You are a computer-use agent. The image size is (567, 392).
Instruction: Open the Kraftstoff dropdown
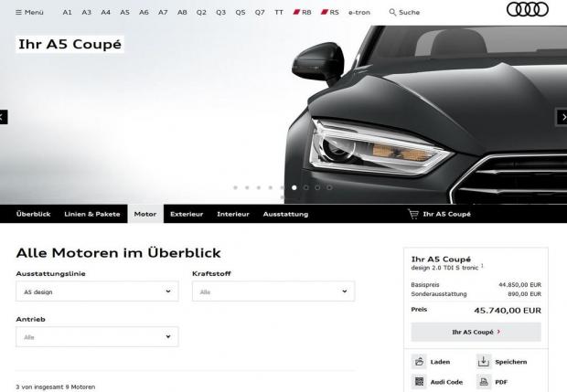coord(273,291)
